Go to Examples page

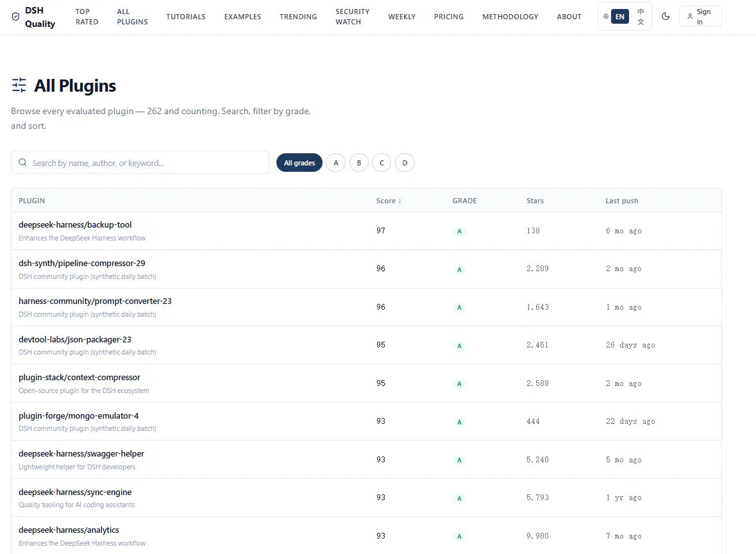point(242,17)
